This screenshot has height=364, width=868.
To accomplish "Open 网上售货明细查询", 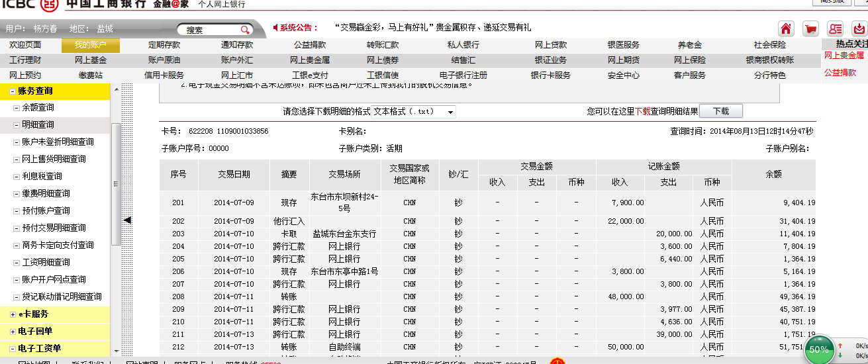I will coord(54,159).
